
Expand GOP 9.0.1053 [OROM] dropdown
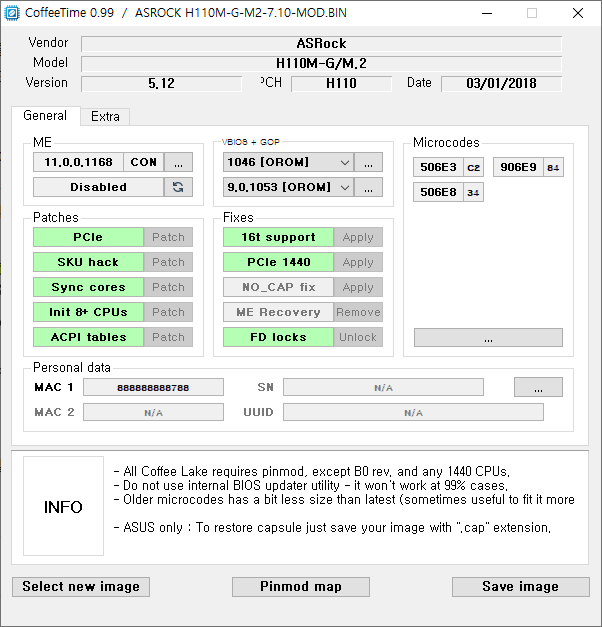[288, 187]
